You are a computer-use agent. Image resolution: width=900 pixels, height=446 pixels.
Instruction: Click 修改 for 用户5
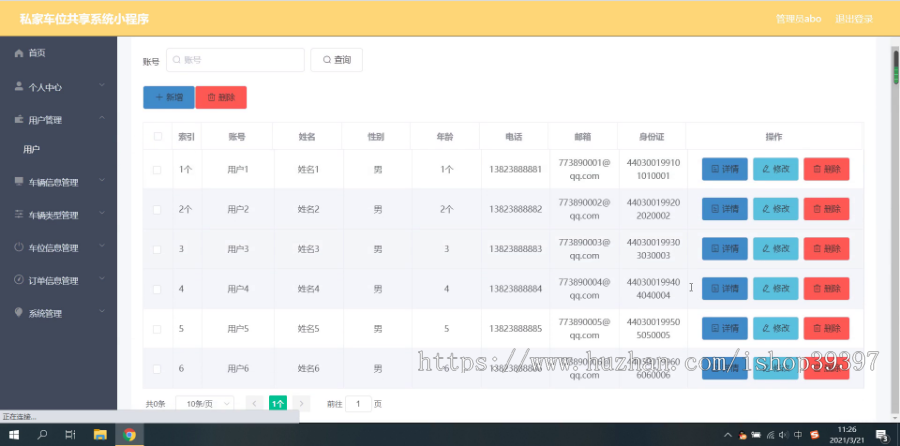(775, 328)
